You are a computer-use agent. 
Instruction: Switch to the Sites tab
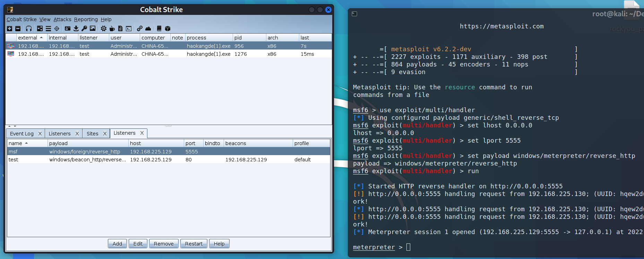[x=93, y=134]
